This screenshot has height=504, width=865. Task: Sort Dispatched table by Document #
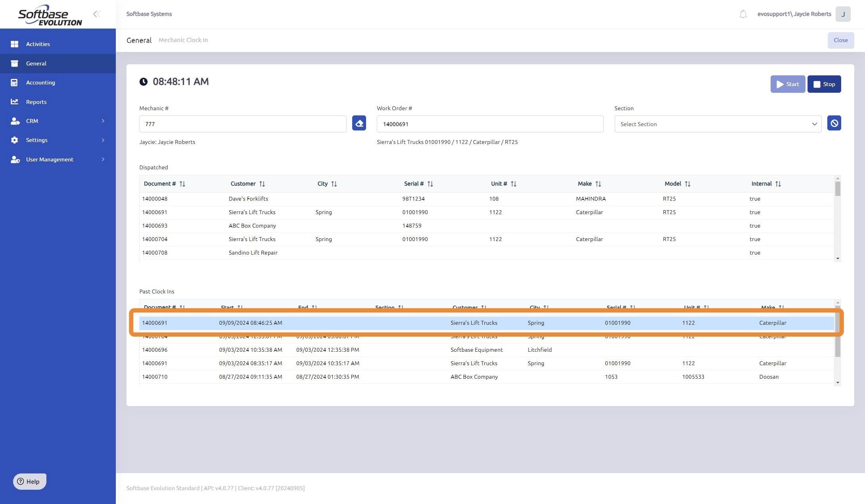(x=182, y=184)
